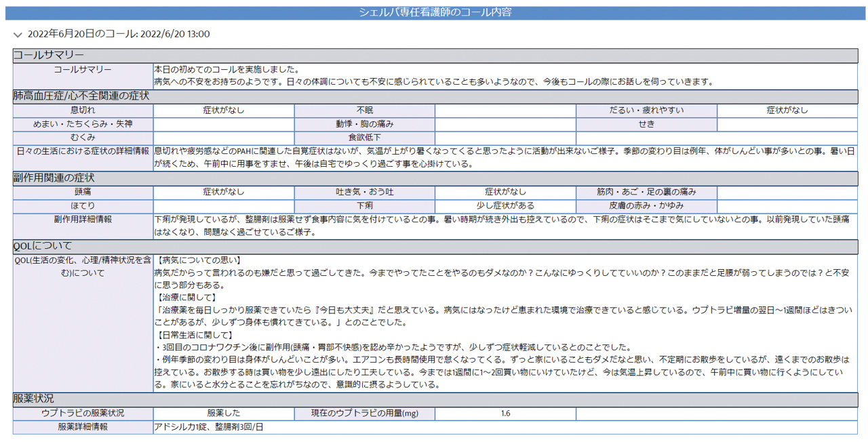Click the 症状がなし value next to 吐き気・おう吐
868x442 pixels.
tap(505, 192)
